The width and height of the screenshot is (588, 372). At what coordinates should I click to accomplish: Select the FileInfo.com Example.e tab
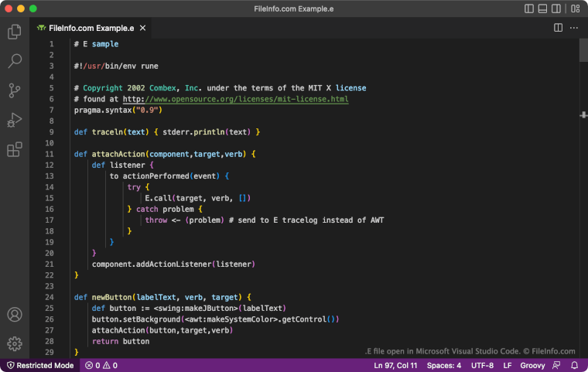point(91,28)
